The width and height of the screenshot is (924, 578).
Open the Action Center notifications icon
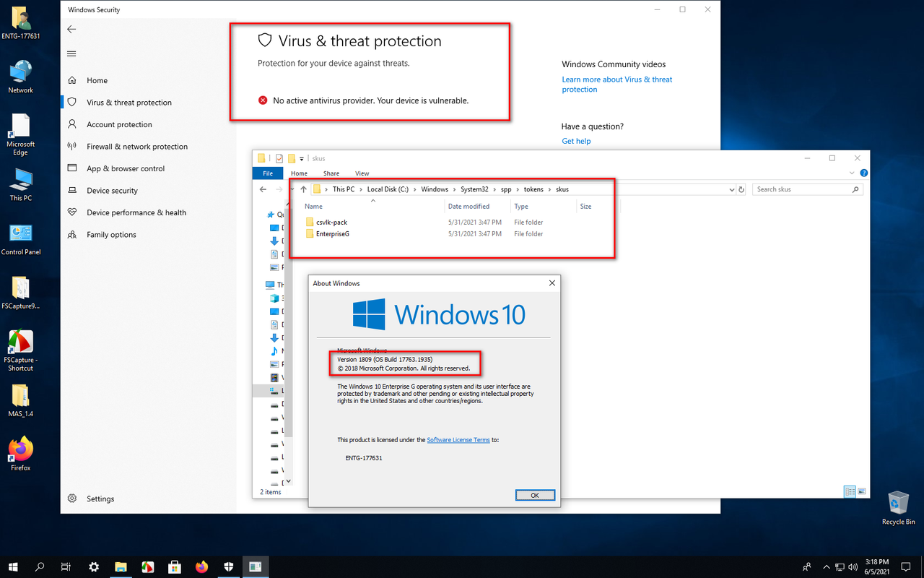(906, 567)
